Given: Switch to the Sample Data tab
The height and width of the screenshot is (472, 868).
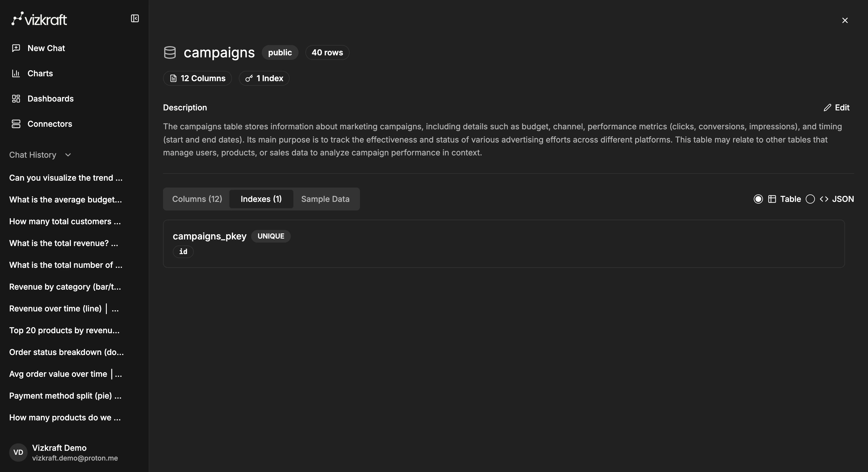Looking at the screenshot, I should [325, 199].
